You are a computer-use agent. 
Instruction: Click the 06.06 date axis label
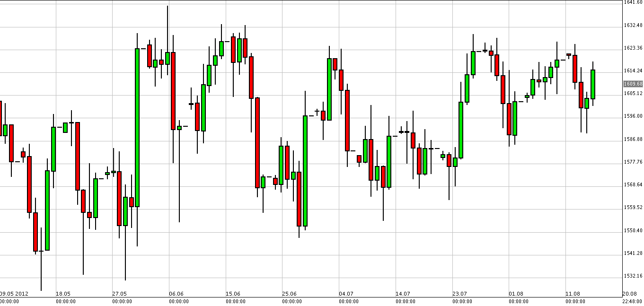point(176,294)
